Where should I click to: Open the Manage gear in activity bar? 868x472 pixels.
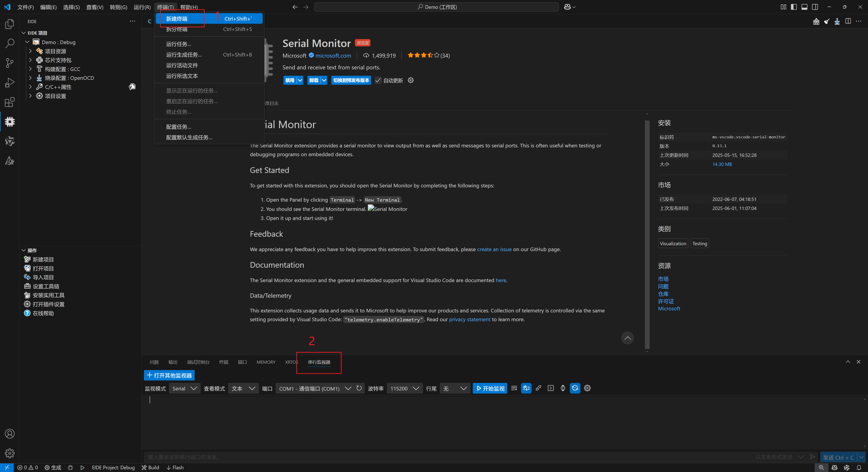[x=10, y=453]
